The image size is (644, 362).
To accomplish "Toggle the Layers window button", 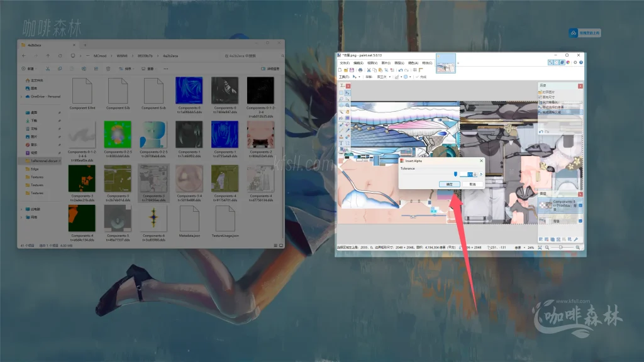I will click(x=562, y=63).
